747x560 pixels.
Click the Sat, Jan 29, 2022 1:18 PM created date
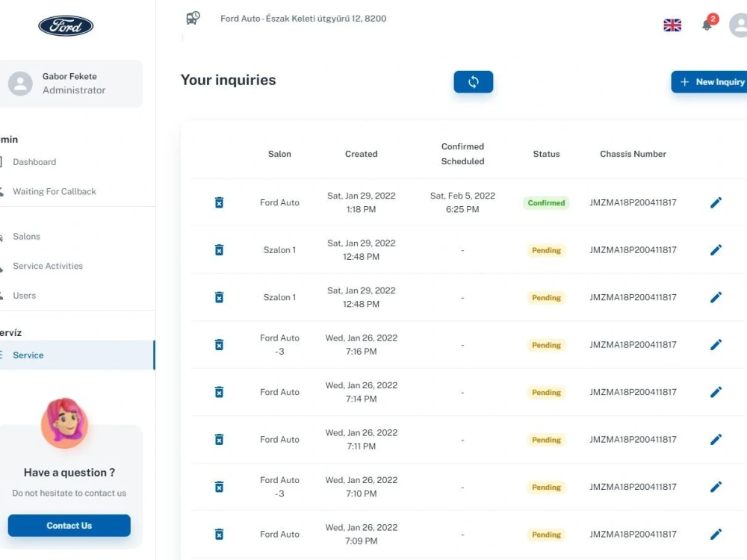point(361,202)
